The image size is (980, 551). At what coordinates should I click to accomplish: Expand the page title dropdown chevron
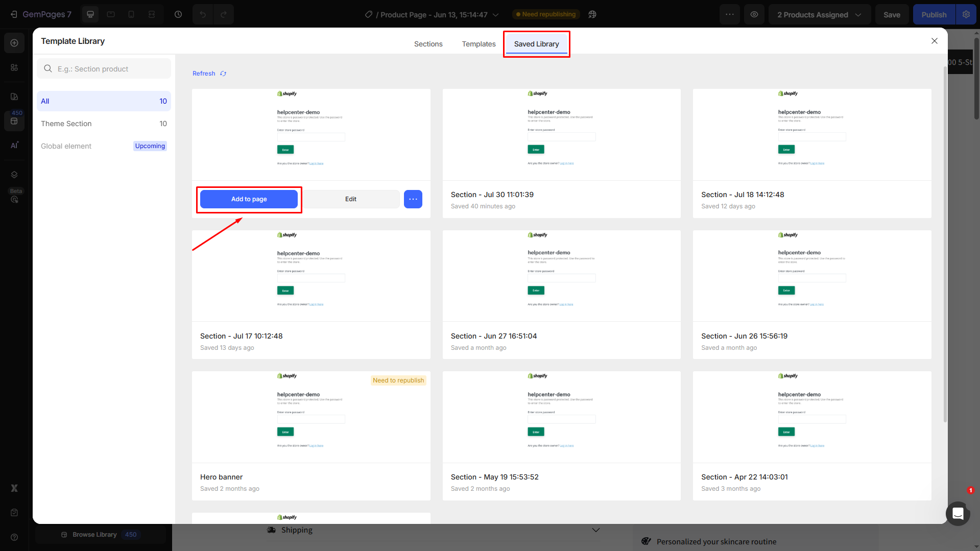(495, 15)
